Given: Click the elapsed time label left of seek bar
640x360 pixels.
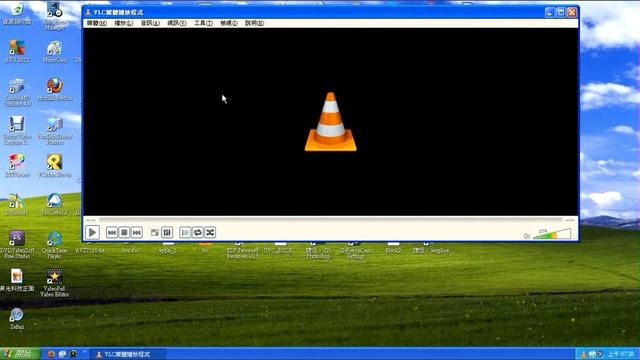Looking at the screenshot, I should tap(91, 220).
